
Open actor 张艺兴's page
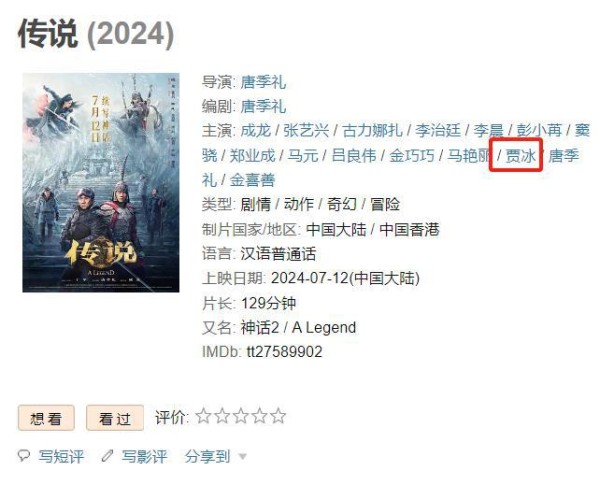pyautogui.click(x=306, y=131)
